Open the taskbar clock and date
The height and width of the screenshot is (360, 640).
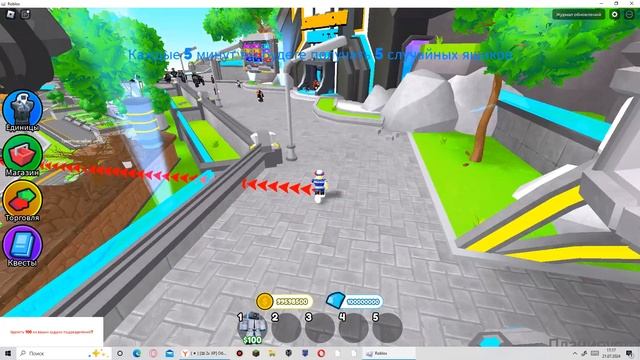tap(611, 353)
